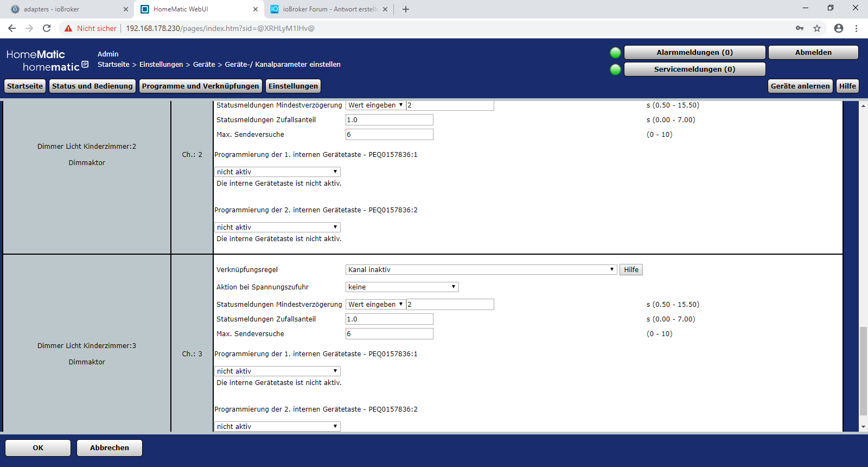Open 'Servicemeldungen (0)'
Image resolution: width=868 pixels, height=467 pixels.
tap(695, 70)
